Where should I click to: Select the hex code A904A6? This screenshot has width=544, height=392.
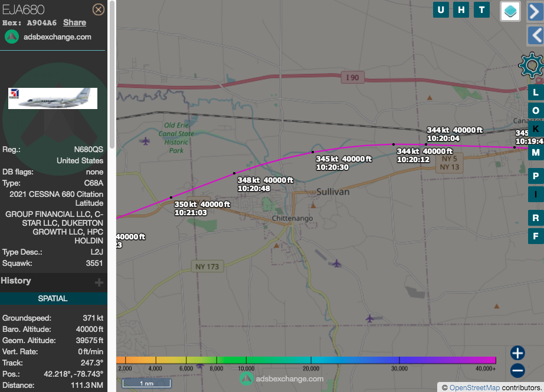point(42,23)
